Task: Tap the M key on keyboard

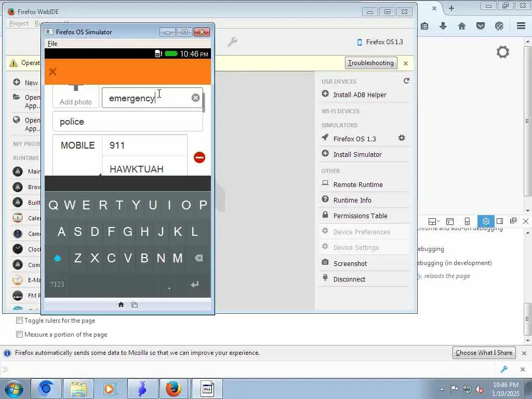Action: 178,258
